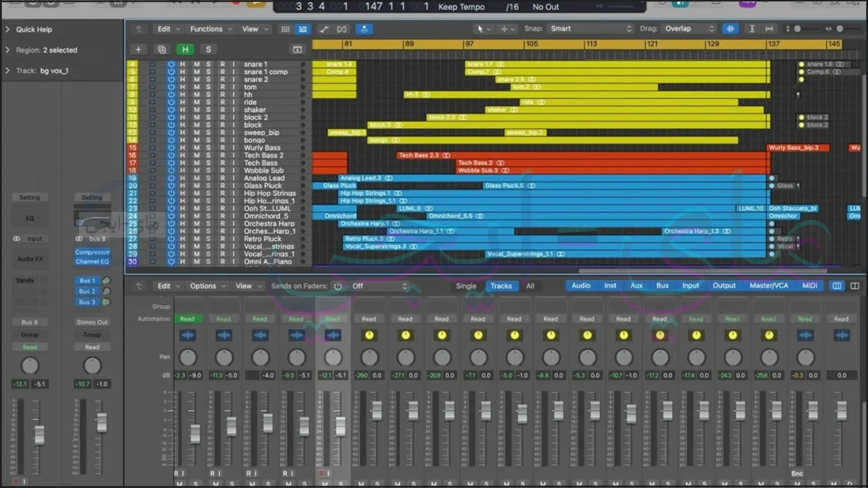
Task: Click the Flex show/hide icon in Tracks toolbar
Action: pyautogui.click(x=342, y=29)
